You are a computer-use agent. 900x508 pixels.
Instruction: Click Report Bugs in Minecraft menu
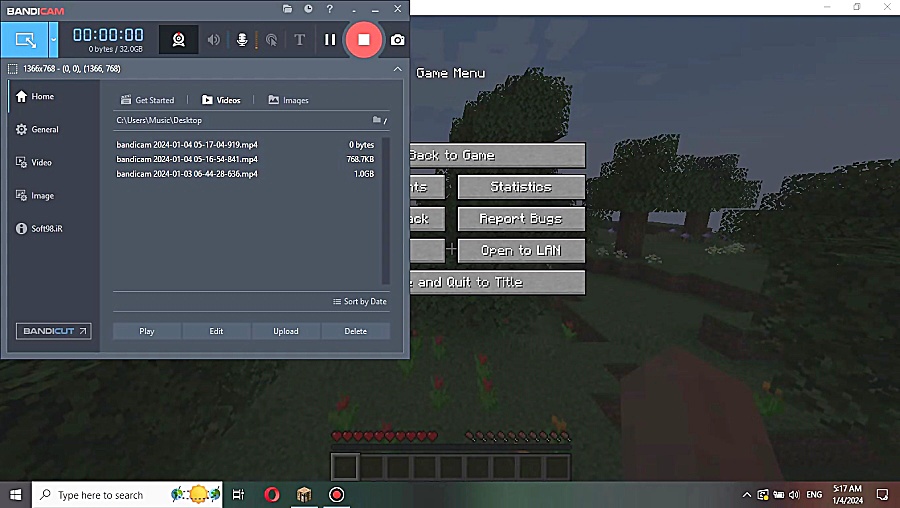click(x=521, y=219)
